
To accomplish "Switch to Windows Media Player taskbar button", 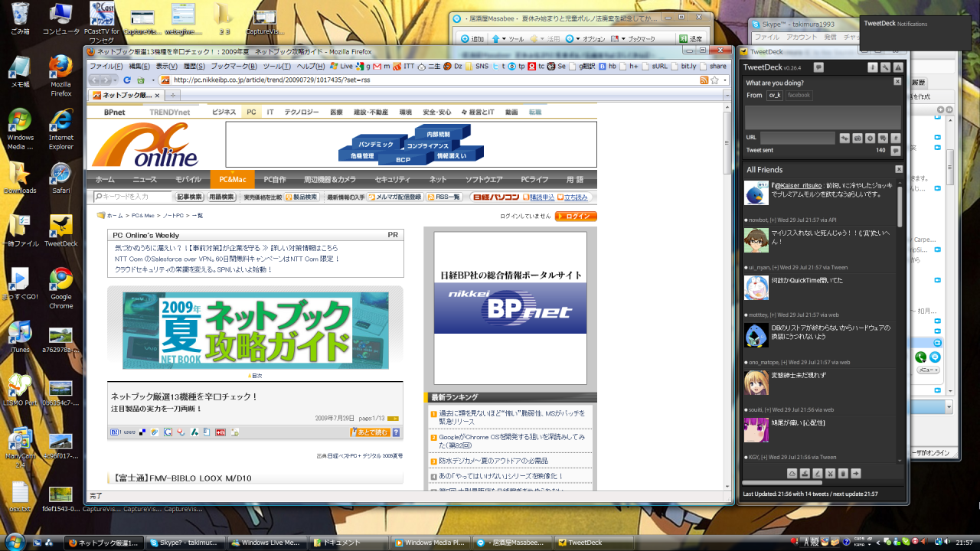I will [x=430, y=543].
